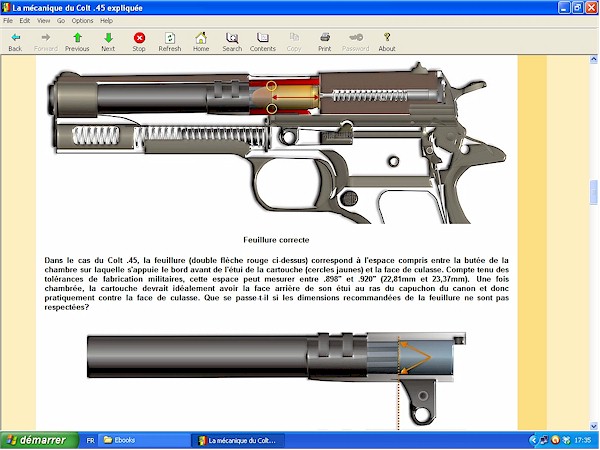Click the Password key icon
This screenshot has width=600, height=450.
click(355, 42)
